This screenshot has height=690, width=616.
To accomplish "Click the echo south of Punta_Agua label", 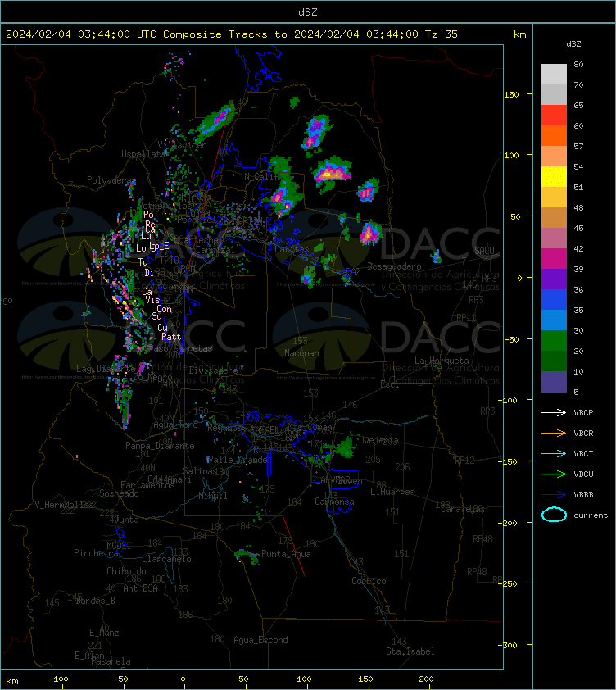I will click(246, 556).
